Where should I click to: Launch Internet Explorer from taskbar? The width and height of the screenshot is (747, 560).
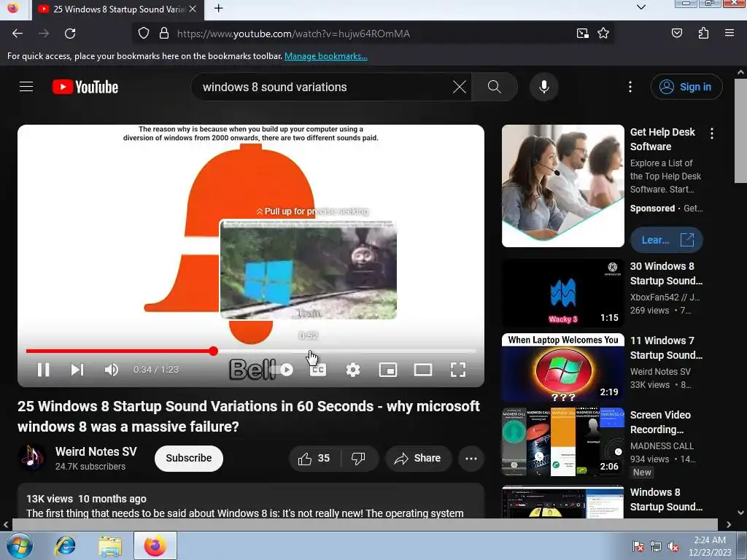(x=65, y=545)
